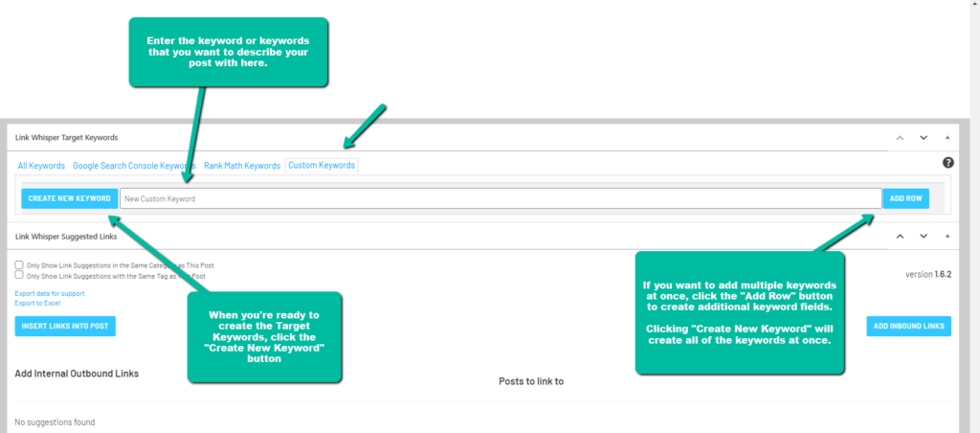The image size is (980, 433).
Task: Open the Google Search Console Keywords tab
Action: (134, 166)
